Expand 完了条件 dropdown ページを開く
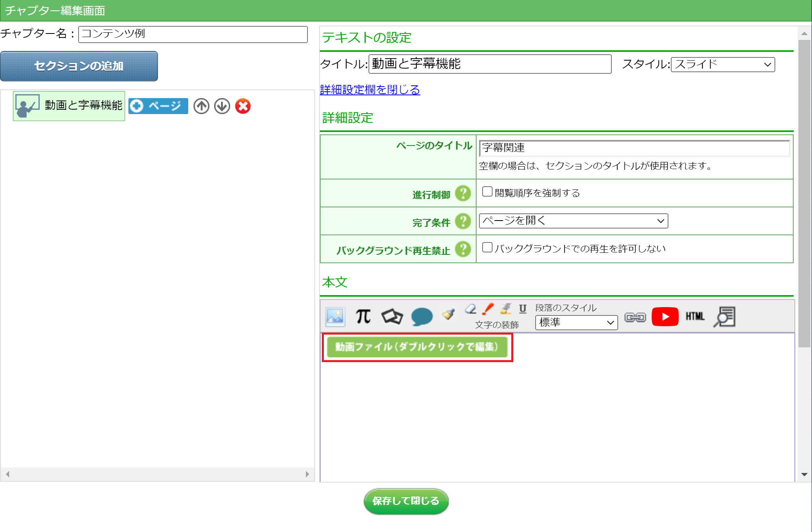The image size is (812, 532). tap(573, 221)
